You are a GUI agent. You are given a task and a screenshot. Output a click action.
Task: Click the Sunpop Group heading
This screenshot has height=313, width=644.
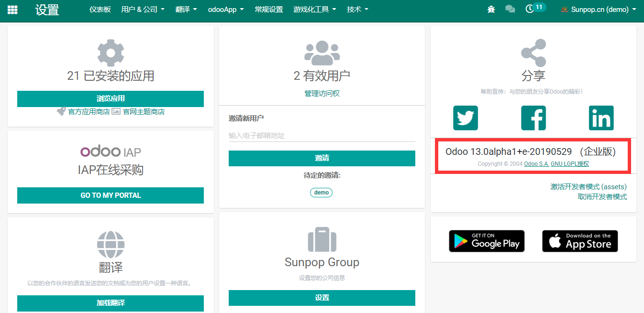coord(322,262)
